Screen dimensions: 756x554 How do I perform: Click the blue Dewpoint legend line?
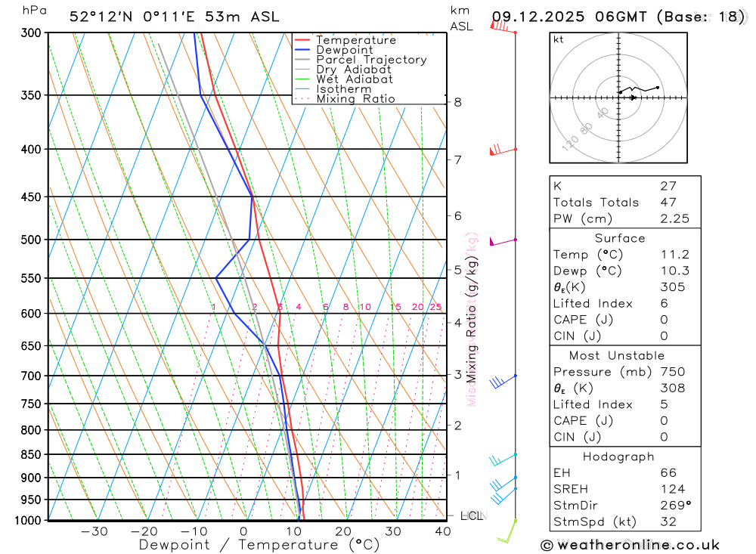(x=302, y=50)
